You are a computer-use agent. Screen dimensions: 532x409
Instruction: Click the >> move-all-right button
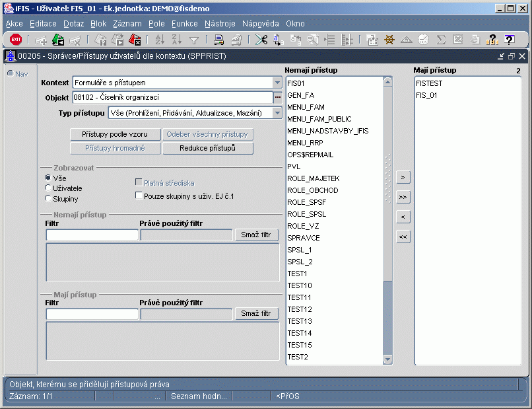[403, 197]
